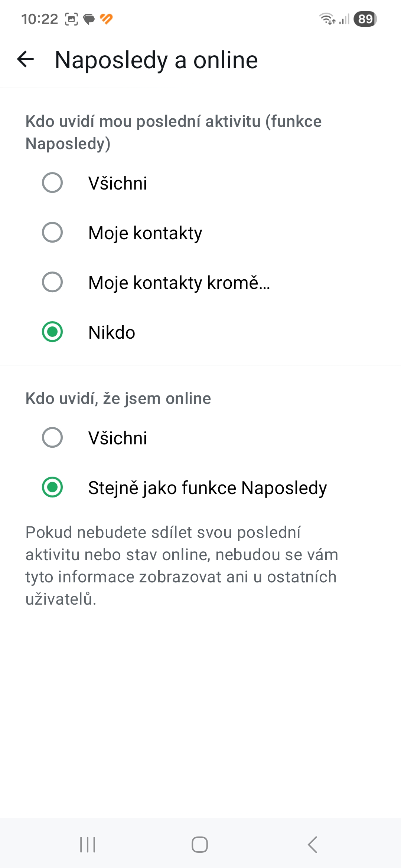Tap the Naposledy a online page title

click(x=156, y=60)
